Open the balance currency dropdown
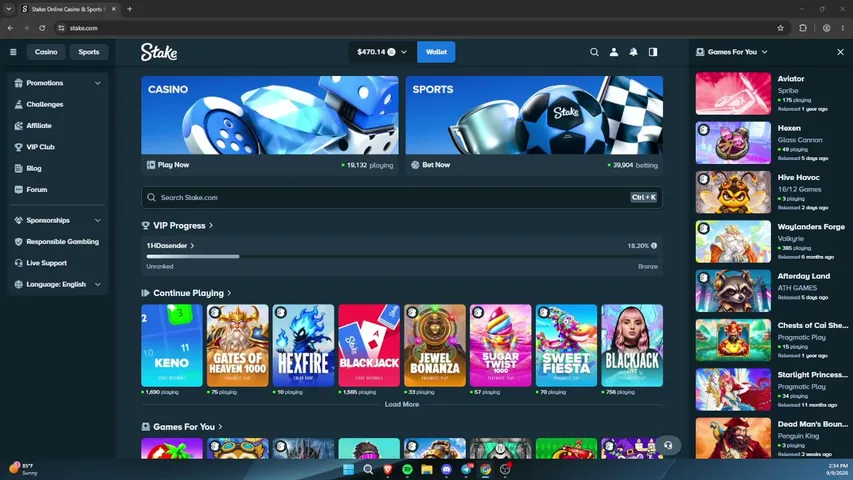The height and width of the screenshot is (480, 853). tap(382, 52)
